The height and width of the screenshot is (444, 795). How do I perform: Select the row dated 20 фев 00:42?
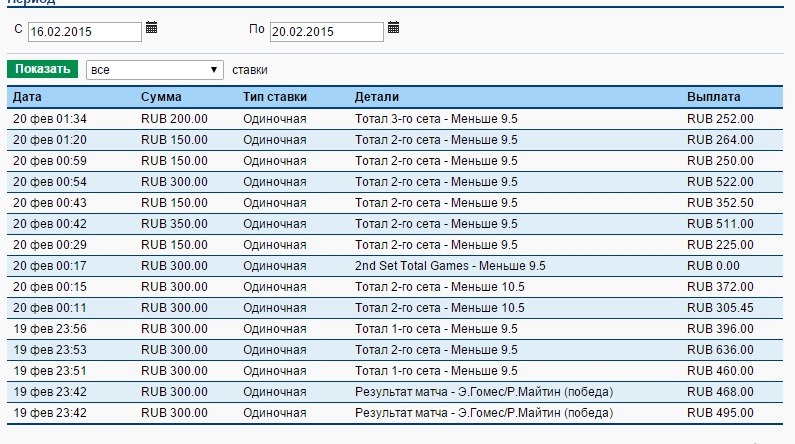pos(395,224)
